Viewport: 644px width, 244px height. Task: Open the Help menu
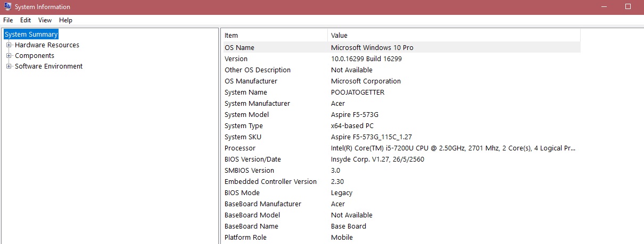click(x=65, y=20)
